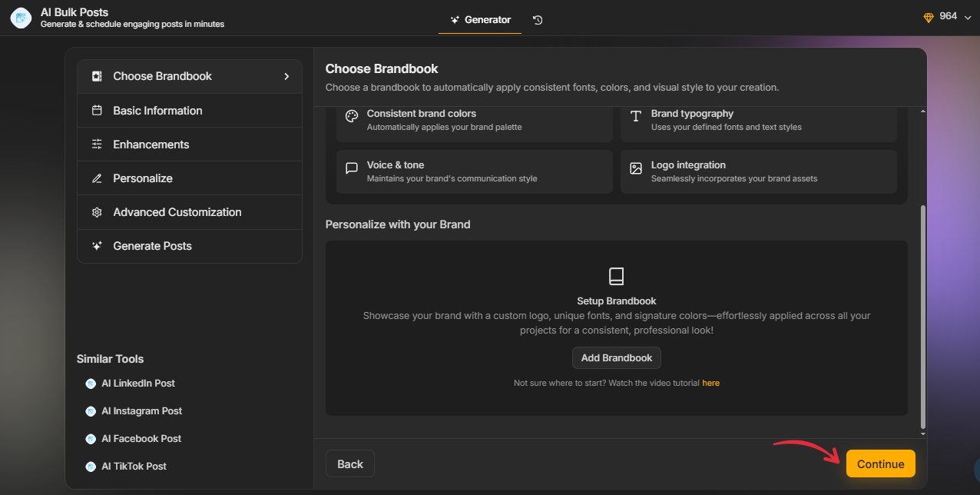Click the Setup Brandbook book icon
980x495 pixels.
coord(616,277)
